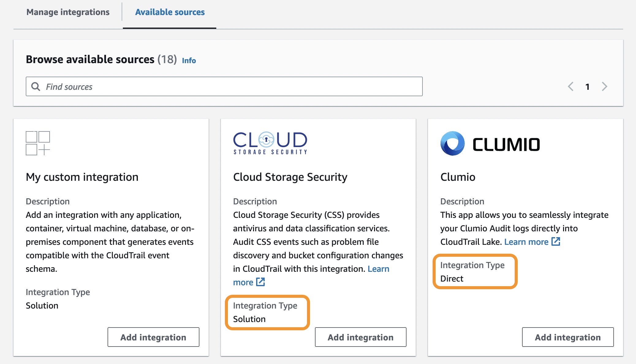The height and width of the screenshot is (364, 636).
Task: Focus the Find sources search field
Action: pyautogui.click(x=224, y=87)
